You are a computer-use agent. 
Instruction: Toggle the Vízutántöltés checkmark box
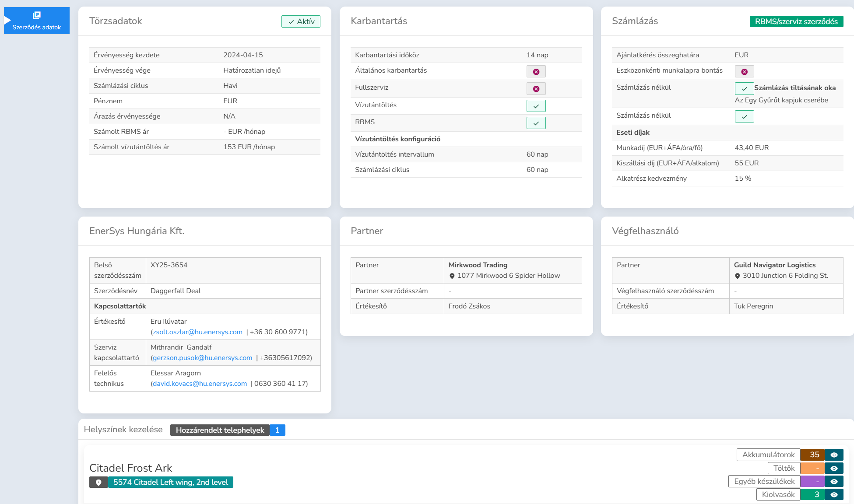(536, 106)
